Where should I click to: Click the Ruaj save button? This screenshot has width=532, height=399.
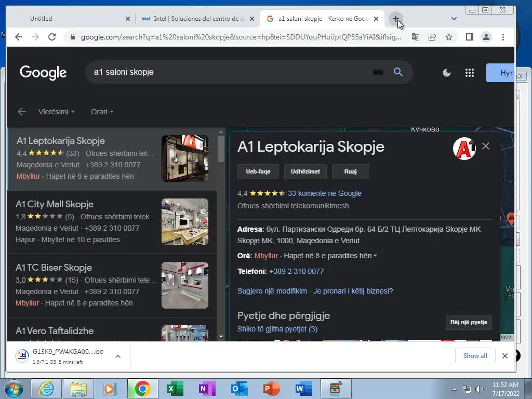pos(351,171)
